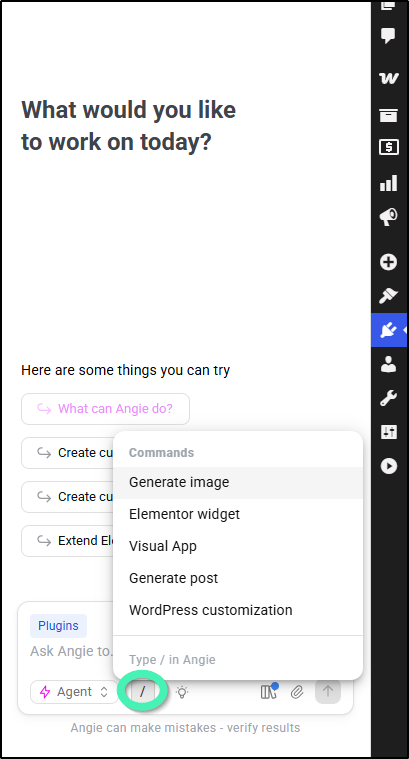Click the Ask Angie text input field
409x759 pixels.
click(71, 651)
